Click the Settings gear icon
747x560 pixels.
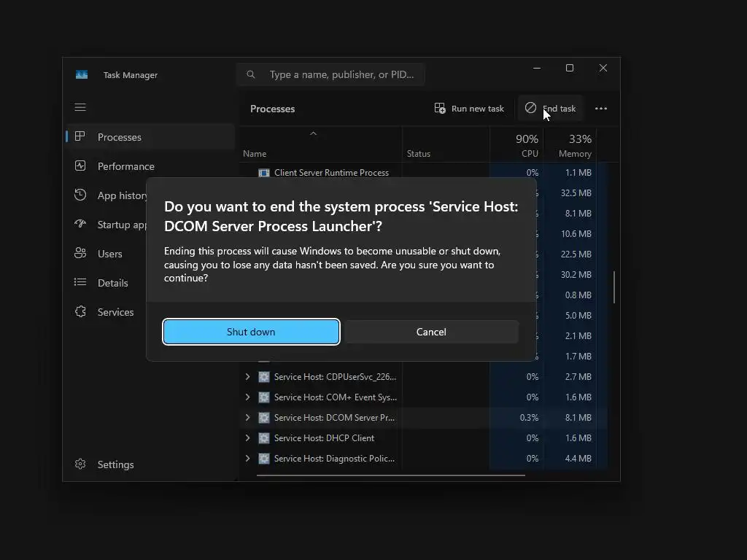[x=80, y=464]
